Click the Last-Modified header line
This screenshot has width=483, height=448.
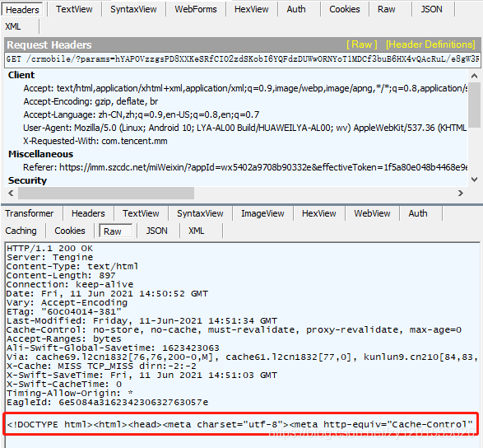click(142, 321)
